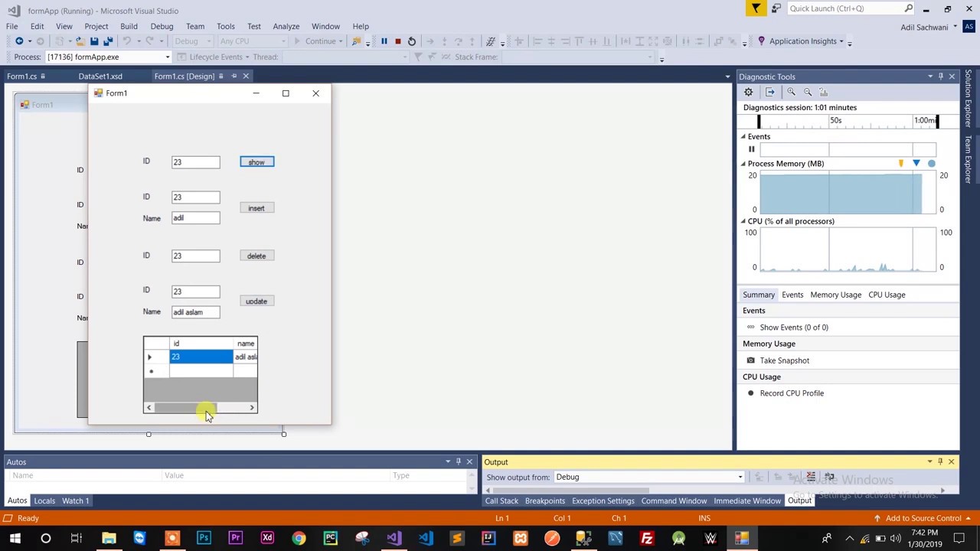Open the Diagnostic Tools settings gear
The image size is (980, 551).
[748, 92]
